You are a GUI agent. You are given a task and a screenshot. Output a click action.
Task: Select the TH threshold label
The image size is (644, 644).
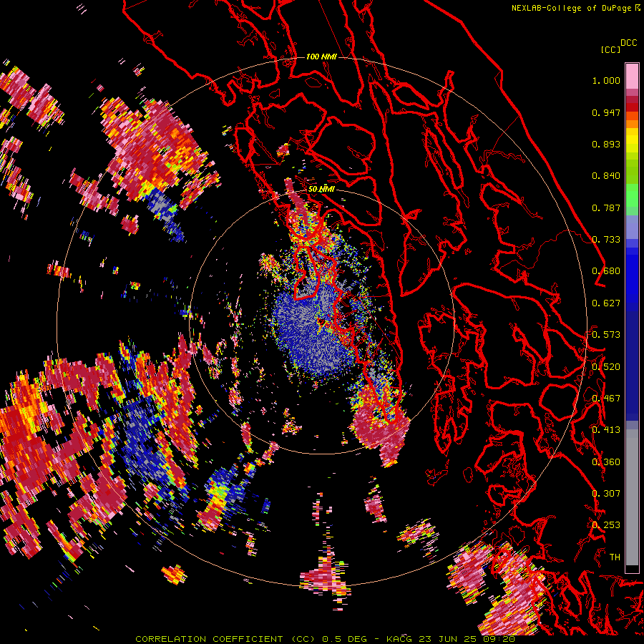(615, 557)
